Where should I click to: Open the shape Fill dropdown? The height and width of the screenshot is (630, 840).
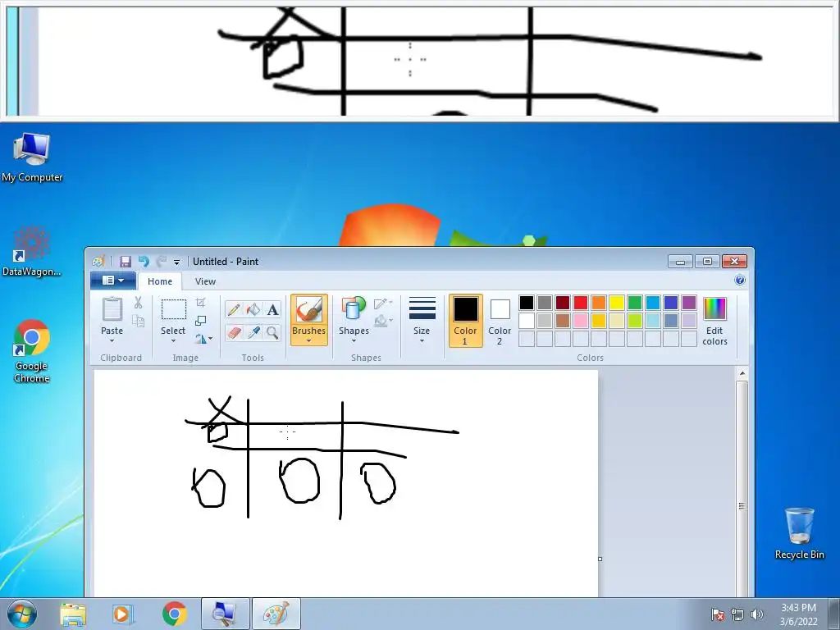[x=383, y=322]
